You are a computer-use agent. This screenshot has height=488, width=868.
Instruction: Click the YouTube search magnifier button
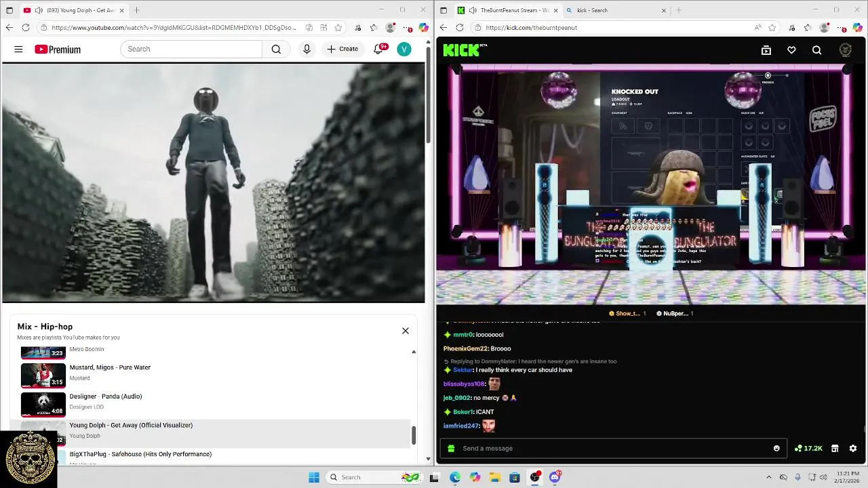point(276,49)
